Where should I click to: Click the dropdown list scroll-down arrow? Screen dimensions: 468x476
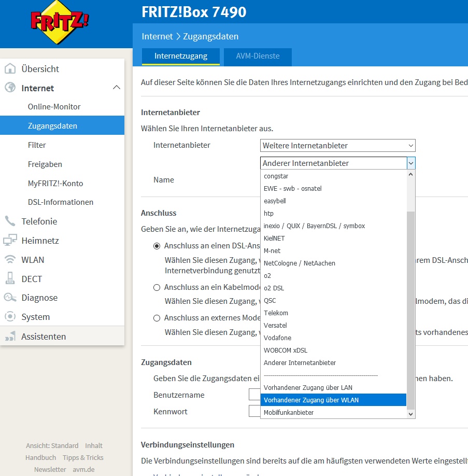pyautogui.click(x=410, y=414)
